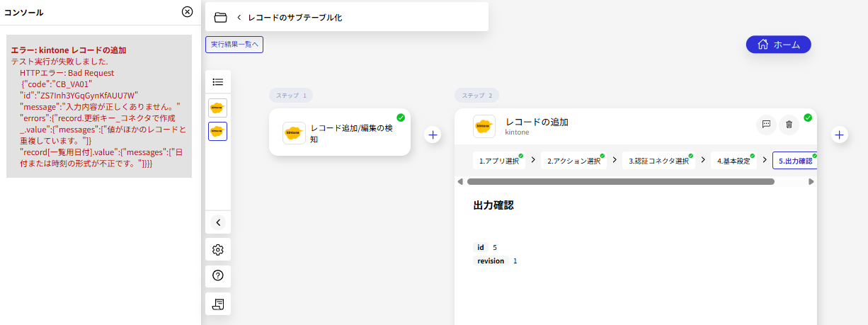Open the log document icon in the sidebar
Viewport: 868px width, 325px height.
pos(218,304)
